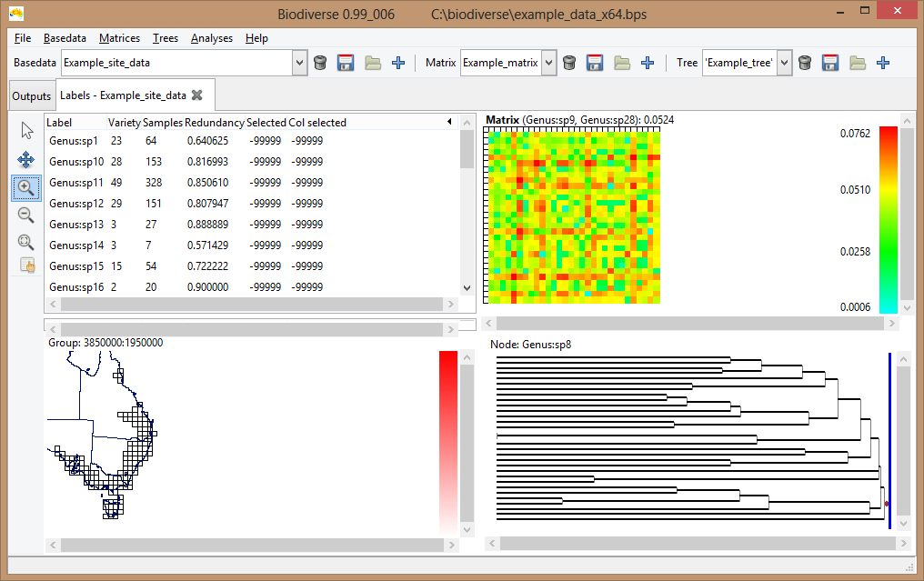The width and height of the screenshot is (924, 581).
Task: Sort labels by the Samples column header
Action: (x=162, y=122)
